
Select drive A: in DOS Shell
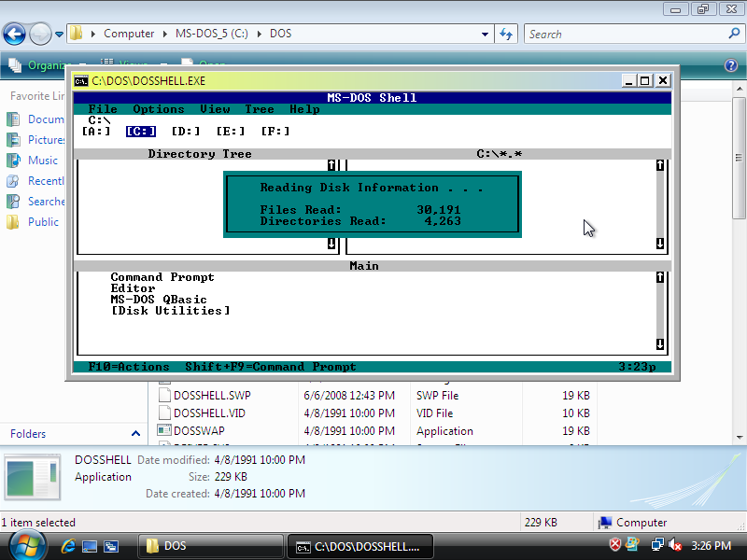pyautogui.click(x=96, y=132)
